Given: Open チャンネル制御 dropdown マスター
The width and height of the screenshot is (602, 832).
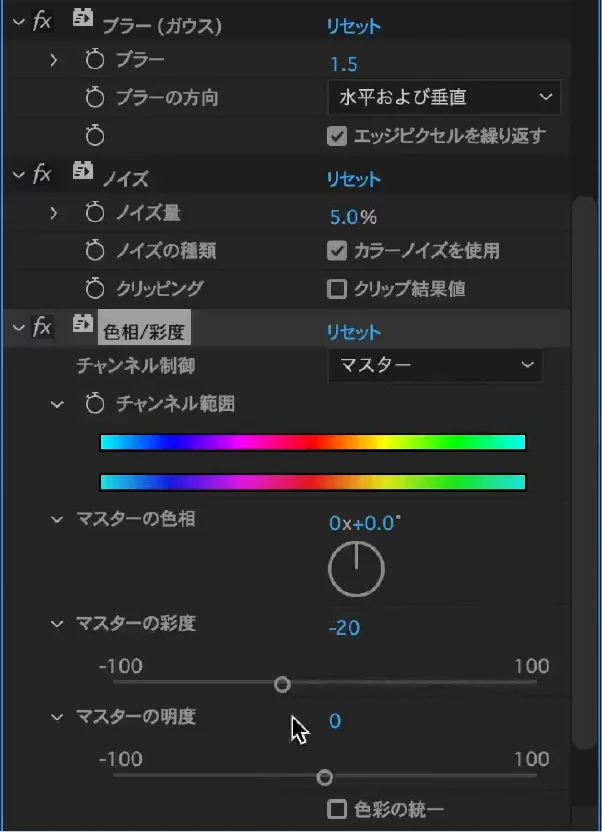Looking at the screenshot, I should 435,365.
